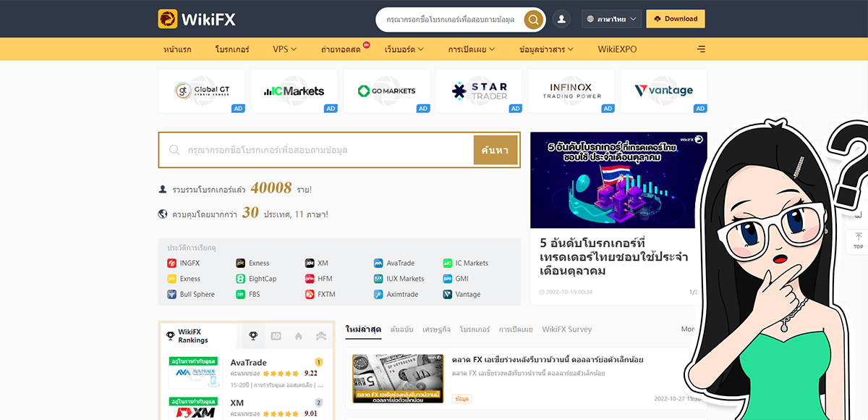Open the Vantage advertisement banner
This screenshot has height=420, width=868.
click(x=663, y=91)
